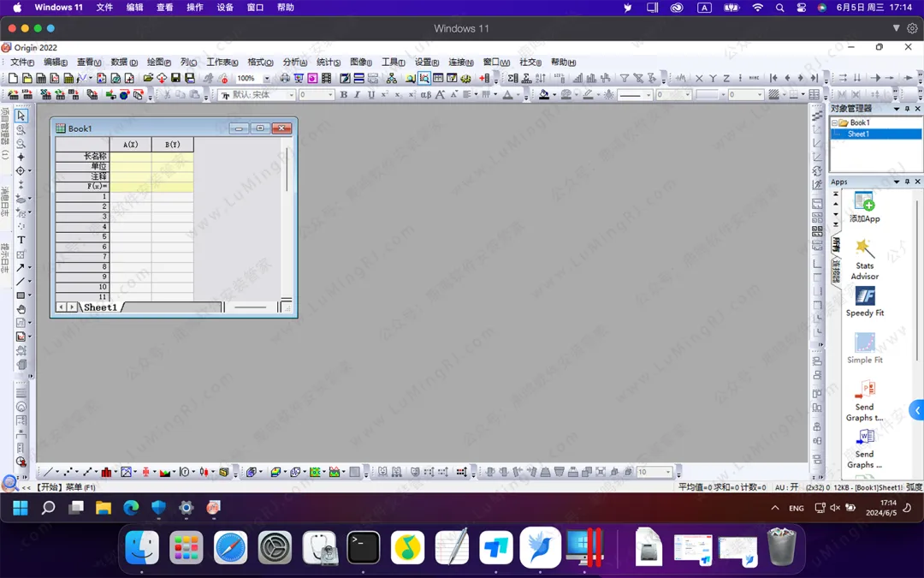924x578 pixels.
Task: Select Sheet1 in the Object Manager
Action: click(859, 134)
